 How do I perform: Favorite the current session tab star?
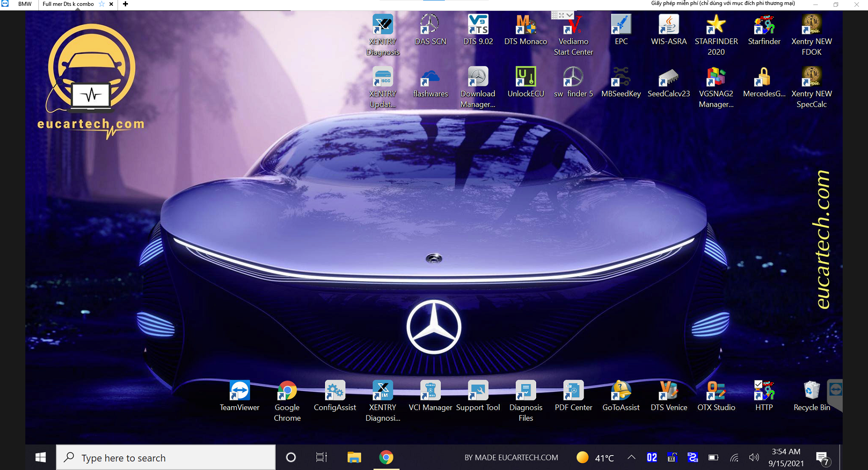102,4
